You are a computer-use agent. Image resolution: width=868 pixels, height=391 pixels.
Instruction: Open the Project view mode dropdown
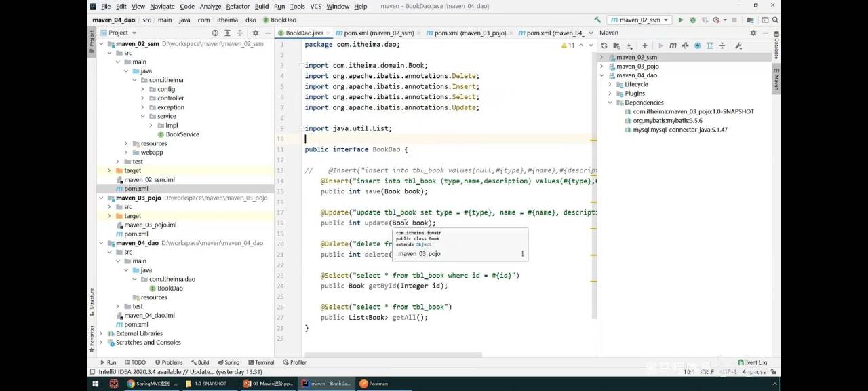(118, 33)
